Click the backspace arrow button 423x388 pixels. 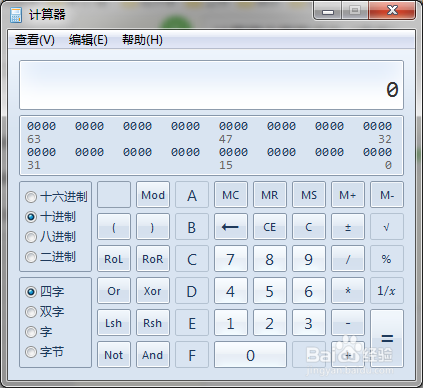(x=231, y=227)
